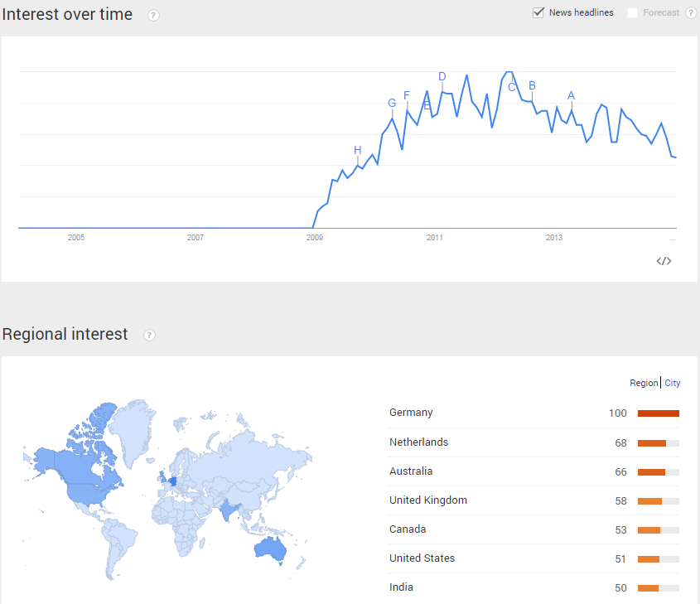Image resolution: width=700 pixels, height=604 pixels.
Task: Uncheck the News headlines checkbox
Action: [x=538, y=12]
